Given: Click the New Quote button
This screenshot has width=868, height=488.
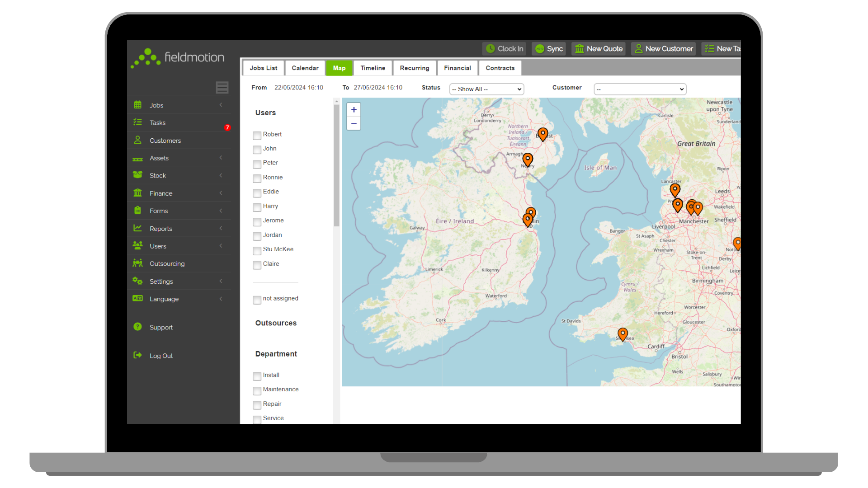Looking at the screenshot, I should 598,48.
